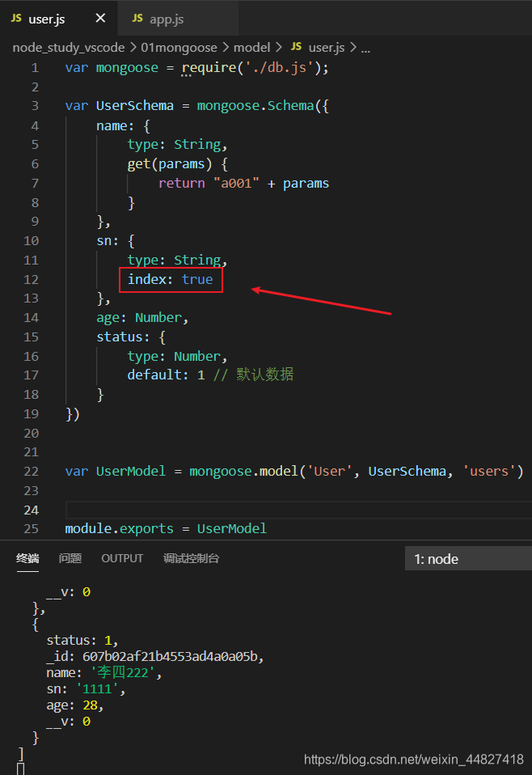Open the '1: node' terminal selector dropdown

(x=468, y=558)
